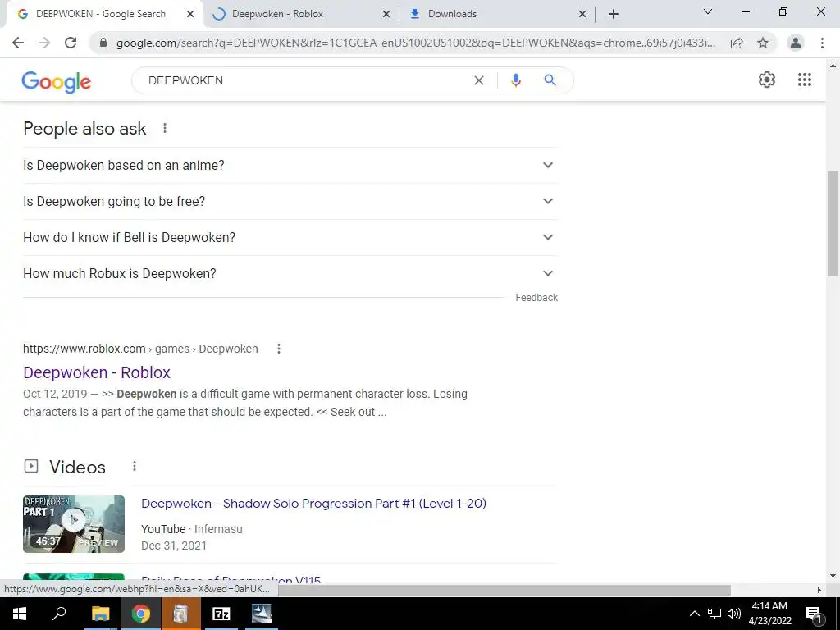Image resolution: width=840 pixels, height=630 pixels.
Task: Expand "Is Deepwoken based on an anime?"
Action: 290,165
